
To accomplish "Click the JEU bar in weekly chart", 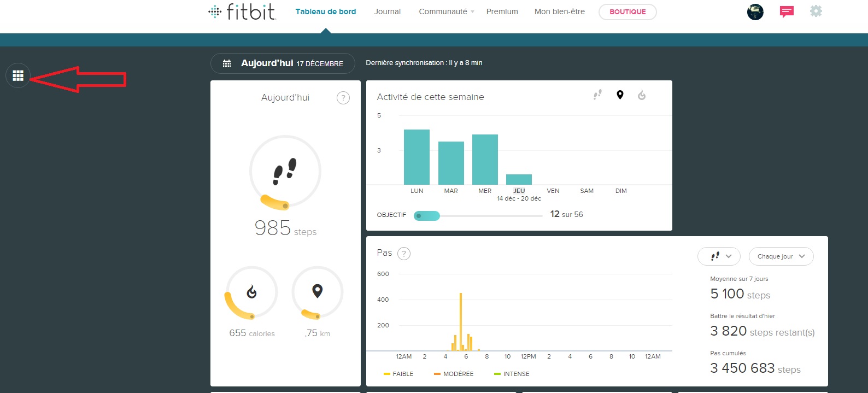I will click(x=519, y=179).
